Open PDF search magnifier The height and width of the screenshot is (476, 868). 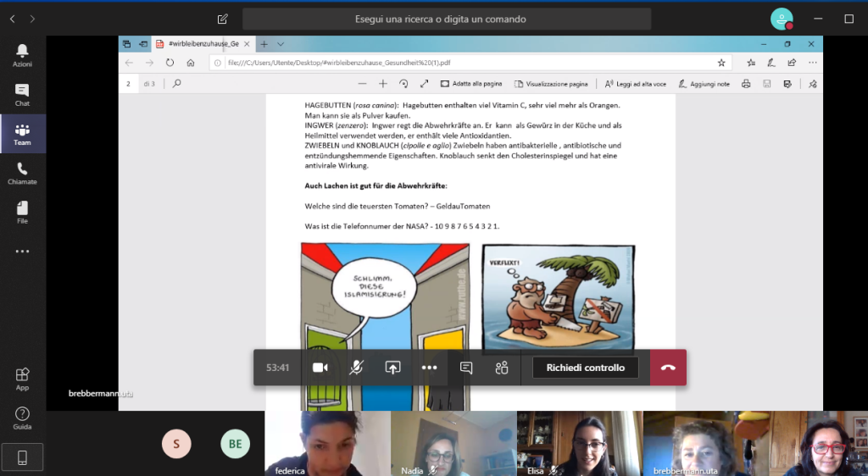(x=176, y=84)
